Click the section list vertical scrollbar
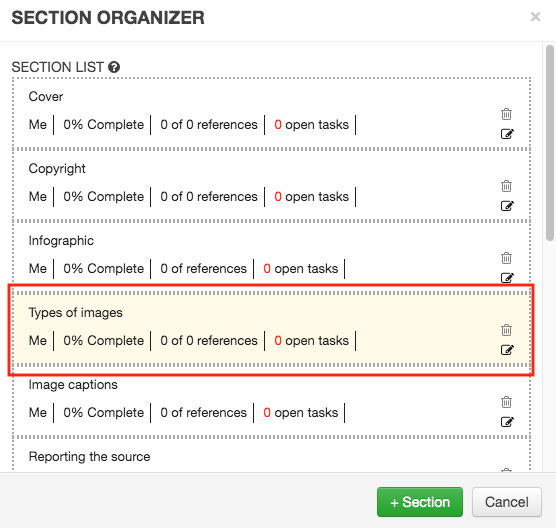The height and width of the screenshot is (528, 556). (x=550, y=143)
